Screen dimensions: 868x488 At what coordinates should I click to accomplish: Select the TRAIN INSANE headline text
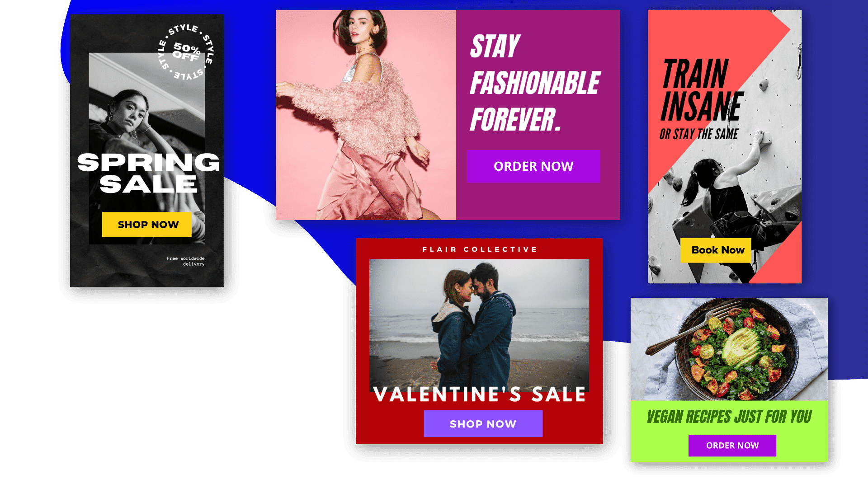coord(702,90)
